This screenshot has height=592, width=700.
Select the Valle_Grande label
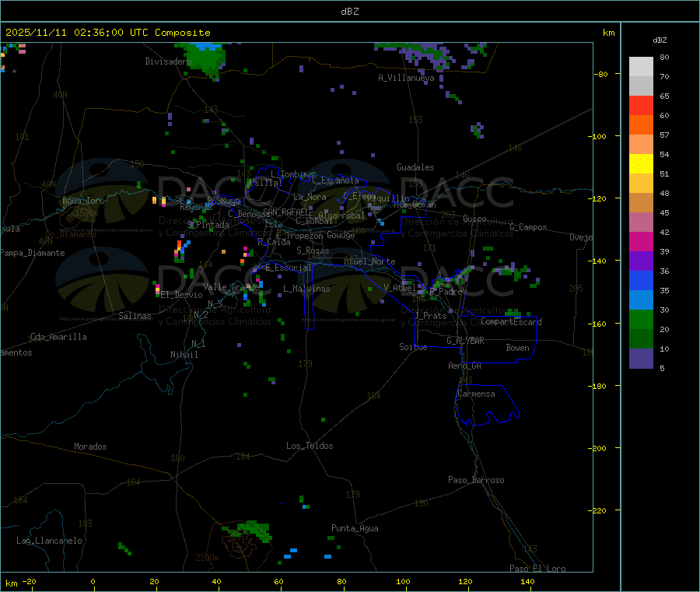(x=231, y=287)
